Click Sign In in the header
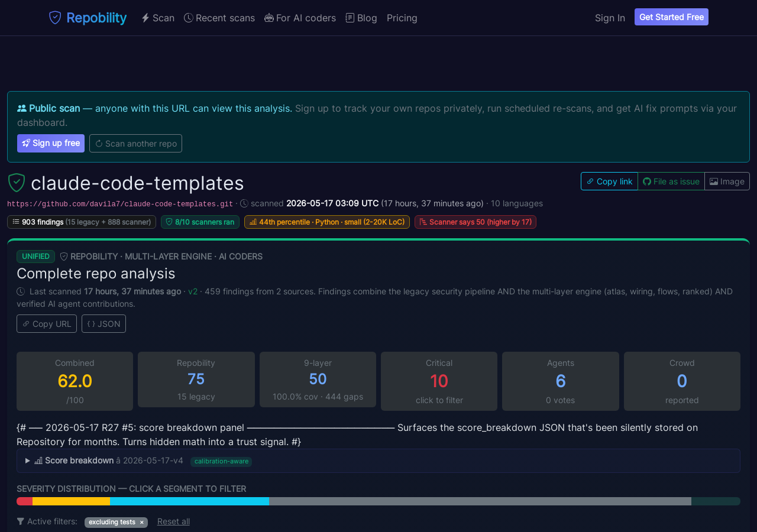The width and height of the screenshot is (757, 532). (610, 18)
